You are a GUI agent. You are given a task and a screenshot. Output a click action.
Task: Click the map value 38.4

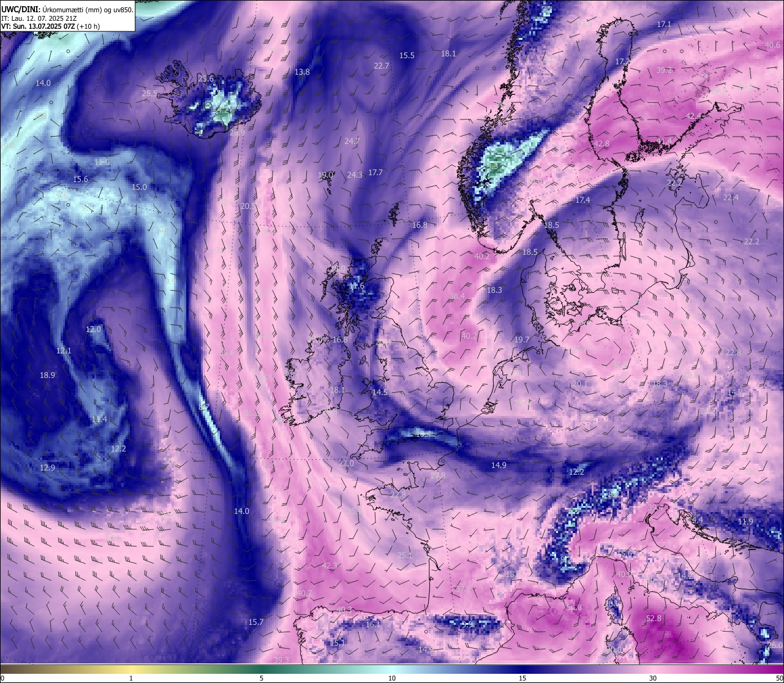[x=457, y=296]
